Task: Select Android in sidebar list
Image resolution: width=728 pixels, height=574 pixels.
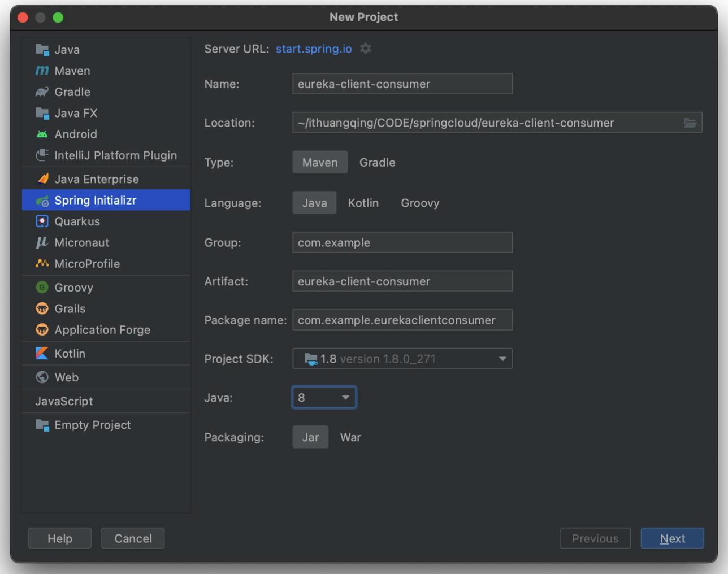Action: click(x=106, y=134)
